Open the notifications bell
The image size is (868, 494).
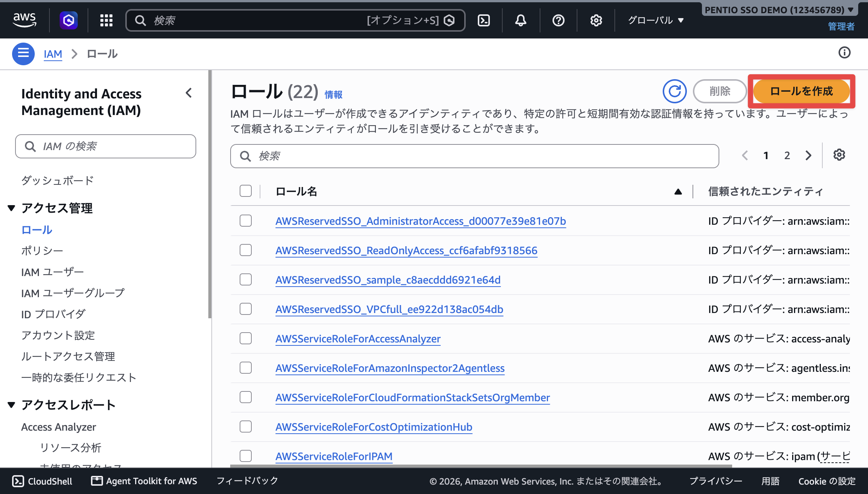[x=521, y=20]
